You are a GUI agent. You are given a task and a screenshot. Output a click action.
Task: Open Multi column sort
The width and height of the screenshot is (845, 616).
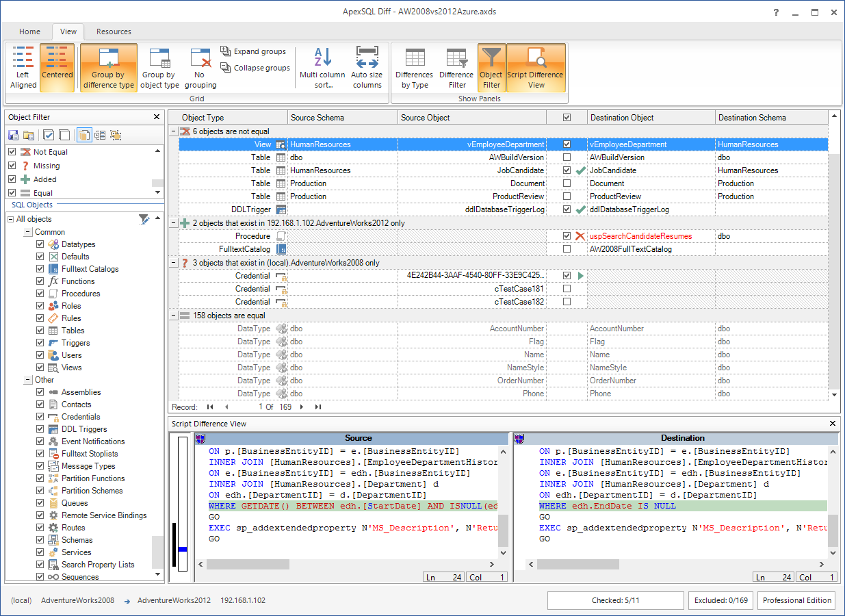pyautogui.click(x=322, y=68)
